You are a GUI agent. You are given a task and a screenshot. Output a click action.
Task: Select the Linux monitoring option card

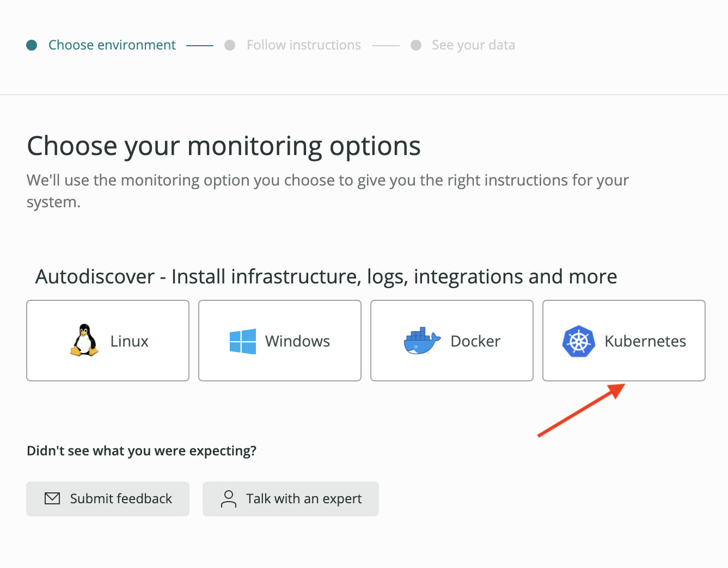[x=108, y=341]
